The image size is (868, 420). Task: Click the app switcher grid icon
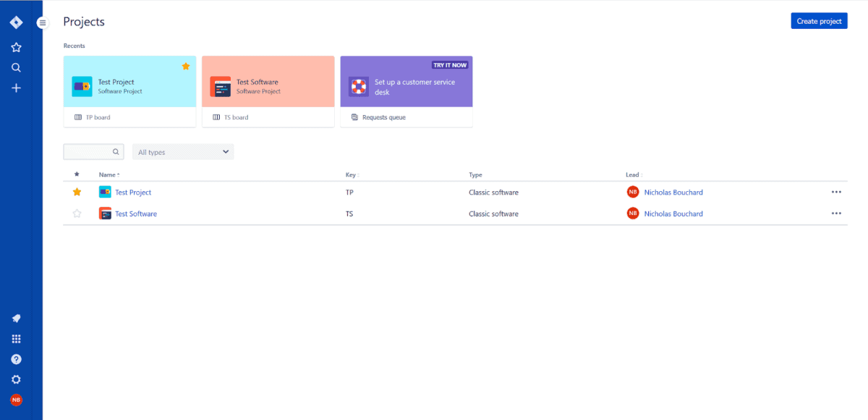[16, 338]
